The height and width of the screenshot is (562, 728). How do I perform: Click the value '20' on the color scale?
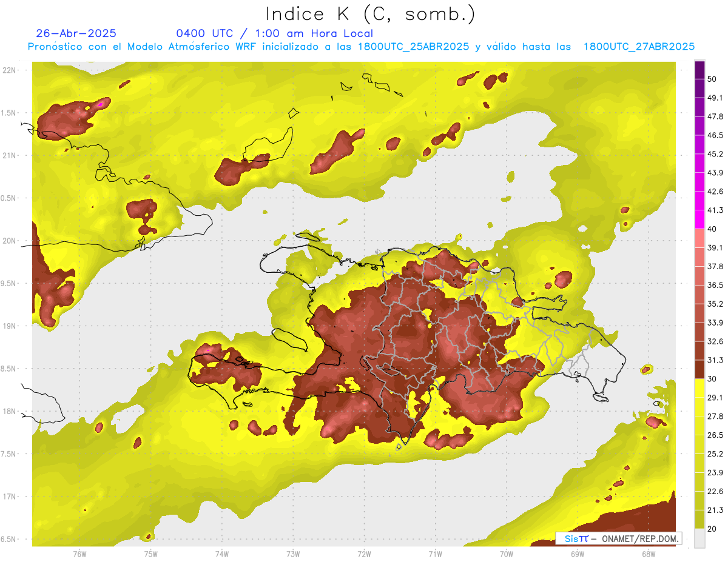[x=713, y=529]
